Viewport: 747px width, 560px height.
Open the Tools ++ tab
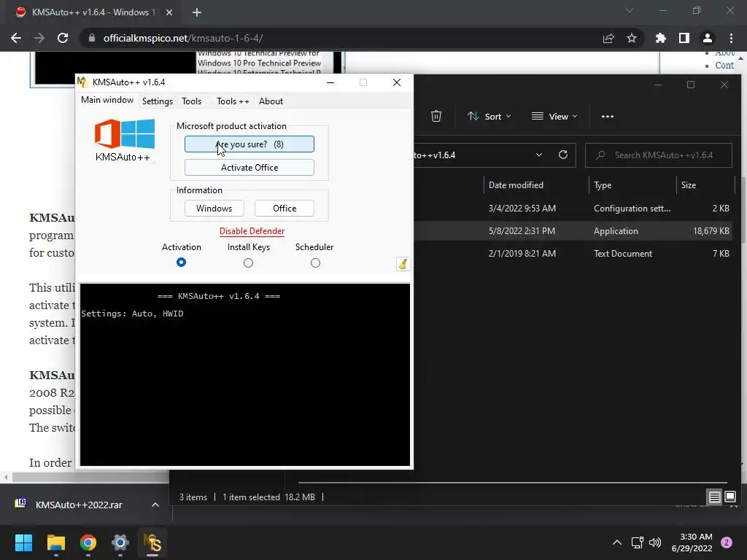[233, 101]
